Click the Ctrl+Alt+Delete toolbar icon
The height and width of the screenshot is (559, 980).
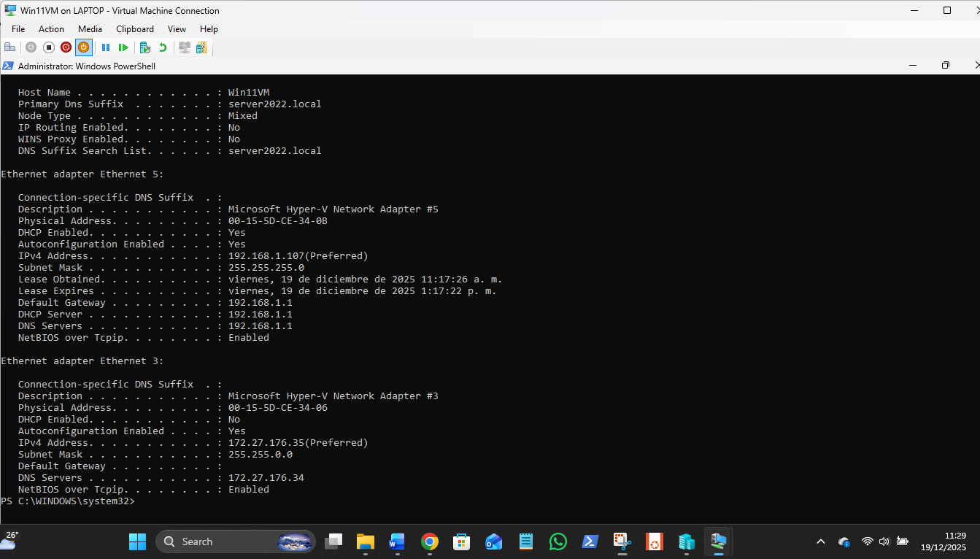(x=10, y=47)
